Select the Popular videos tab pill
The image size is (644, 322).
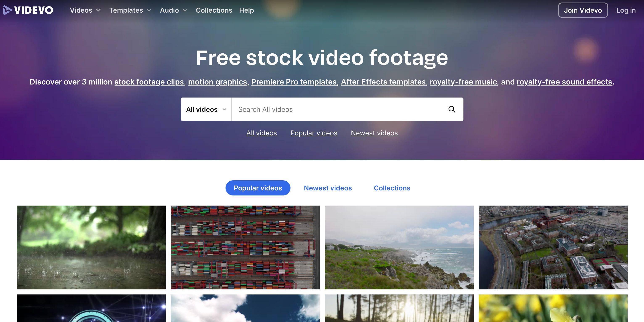coord(257,188)
